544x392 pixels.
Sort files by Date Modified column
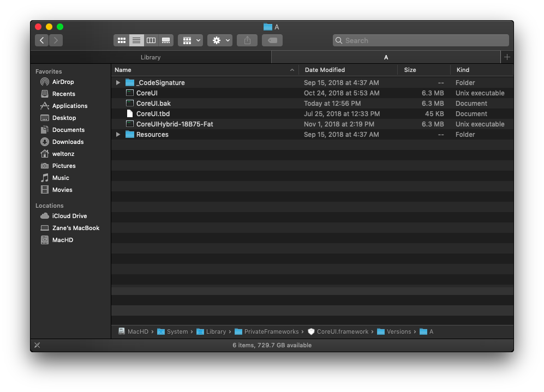pos(325,70)
